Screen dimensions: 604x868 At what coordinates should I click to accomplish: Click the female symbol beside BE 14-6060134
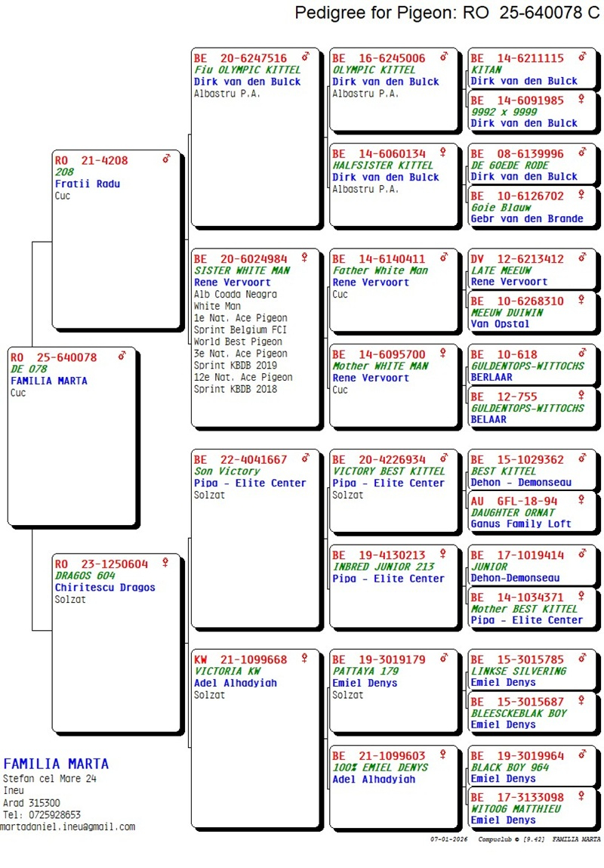click(443, 153)
